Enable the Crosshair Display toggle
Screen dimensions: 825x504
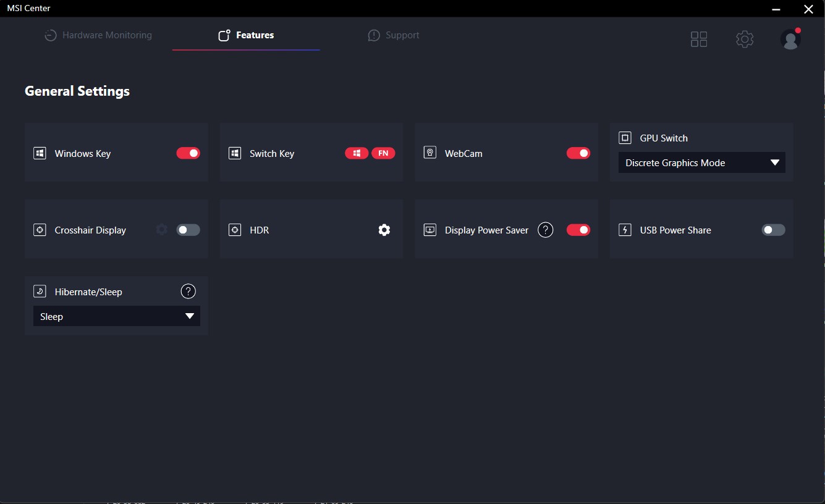188,230
